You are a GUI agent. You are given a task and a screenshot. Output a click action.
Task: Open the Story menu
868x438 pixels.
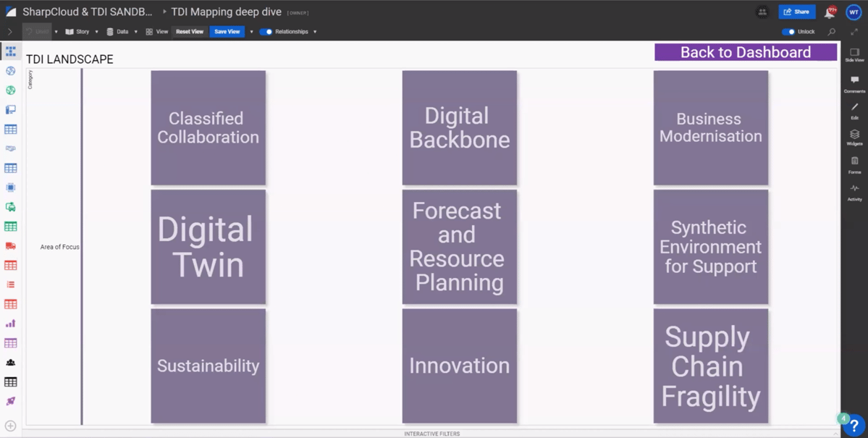click(77, 32)
